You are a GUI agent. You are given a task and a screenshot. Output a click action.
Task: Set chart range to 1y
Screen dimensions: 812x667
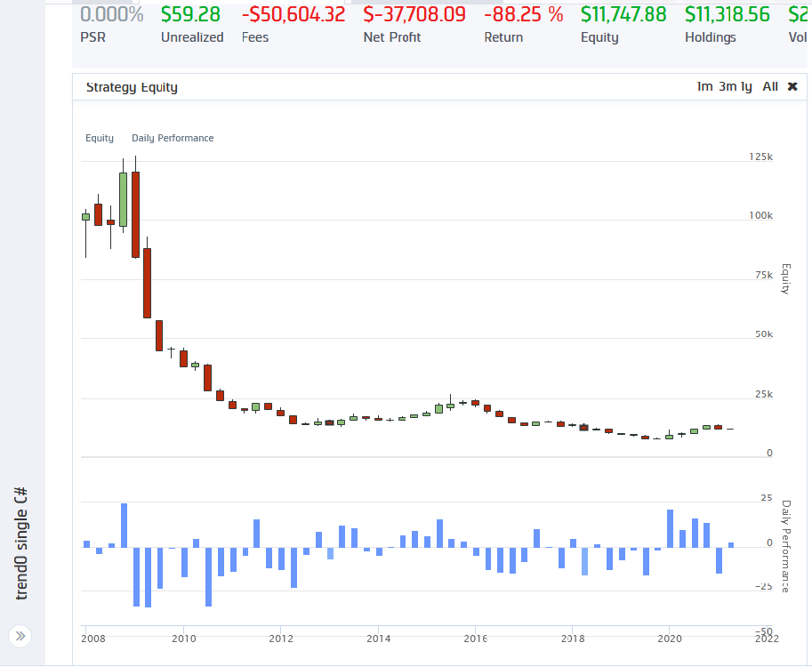pyautogui.click(x=746, y=87)
